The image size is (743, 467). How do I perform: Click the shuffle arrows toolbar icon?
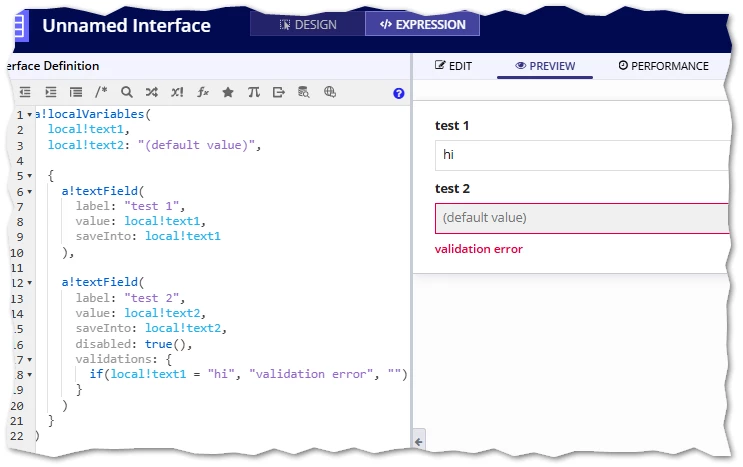point(152,92)
